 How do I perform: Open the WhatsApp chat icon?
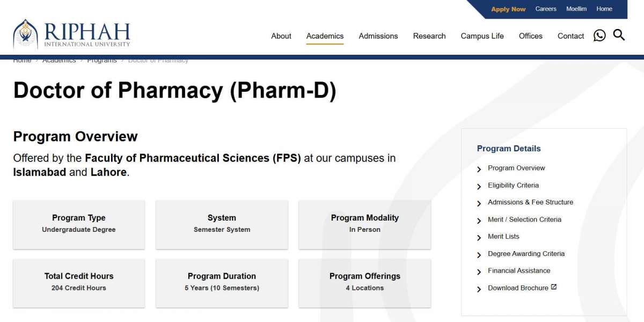(599, 35)
